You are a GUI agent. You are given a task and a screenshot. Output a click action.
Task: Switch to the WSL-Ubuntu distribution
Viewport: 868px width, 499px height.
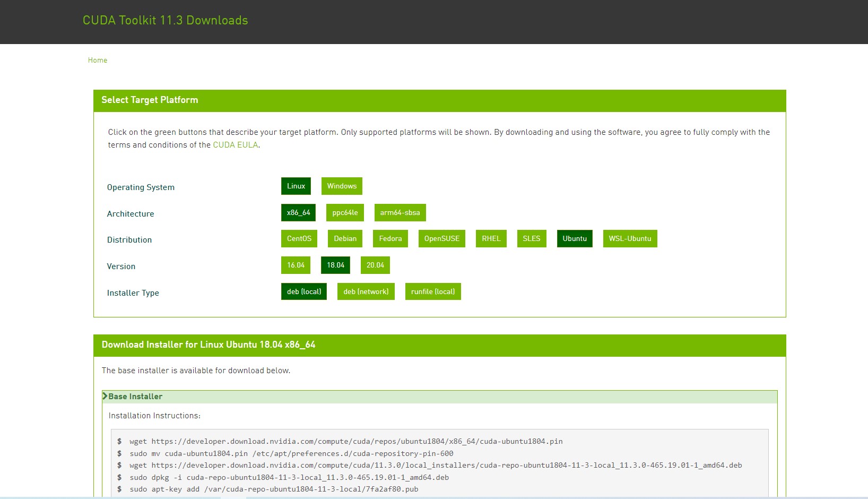tap(630, 238)
